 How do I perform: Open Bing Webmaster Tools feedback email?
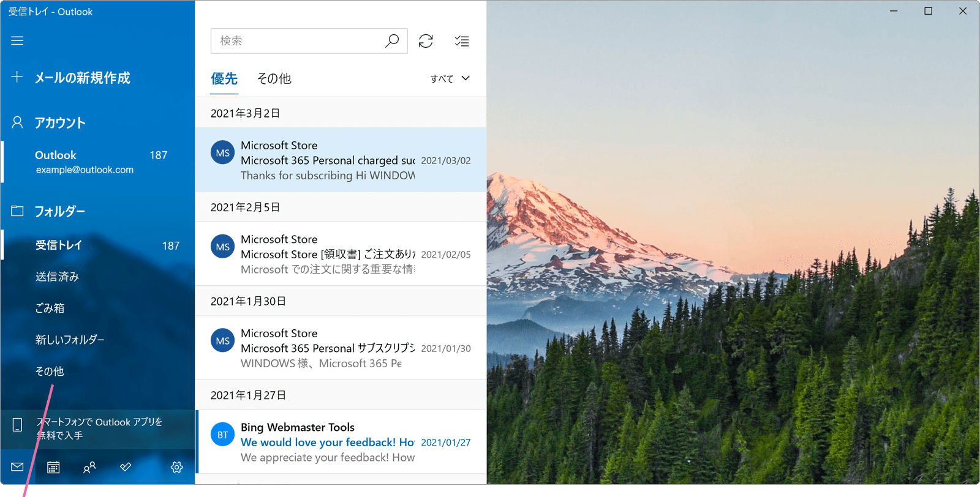point(341,442)
